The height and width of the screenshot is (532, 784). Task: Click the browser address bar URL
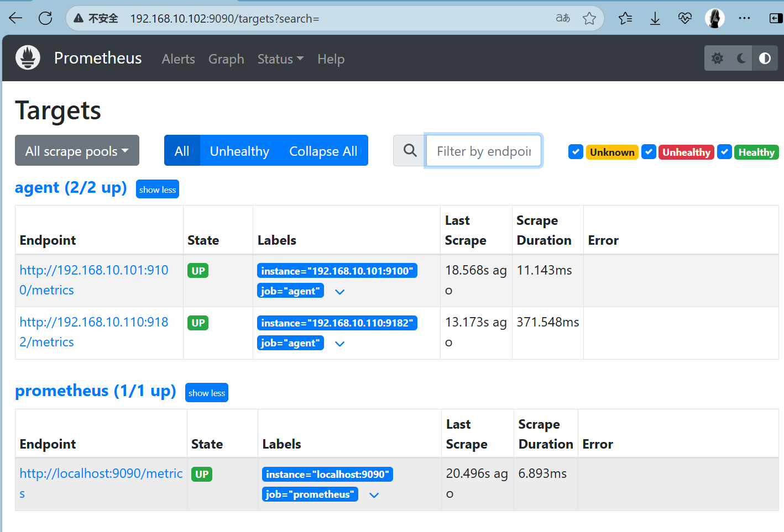click(x=224, y=18)
